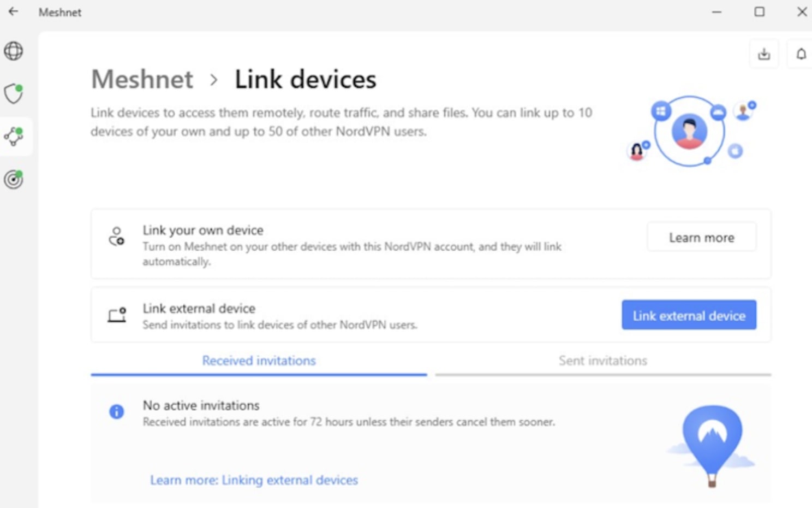Open the notifications bell icon
This screenshot has width=812, height=508.
801,54
